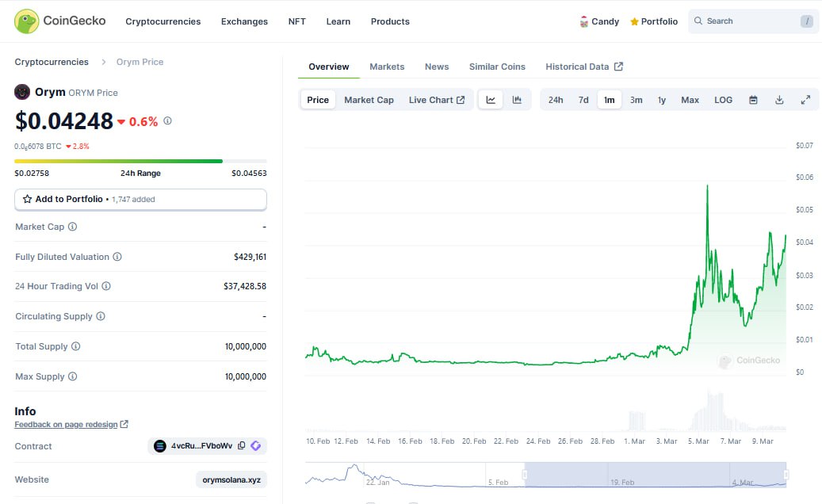Open Exchanges navigation menu

tap(244, 21)
